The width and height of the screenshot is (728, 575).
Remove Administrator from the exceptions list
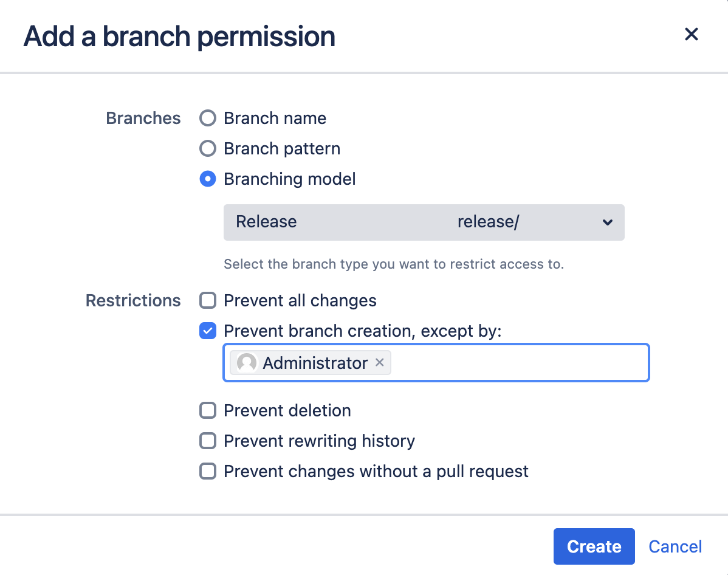pos(380,362)
